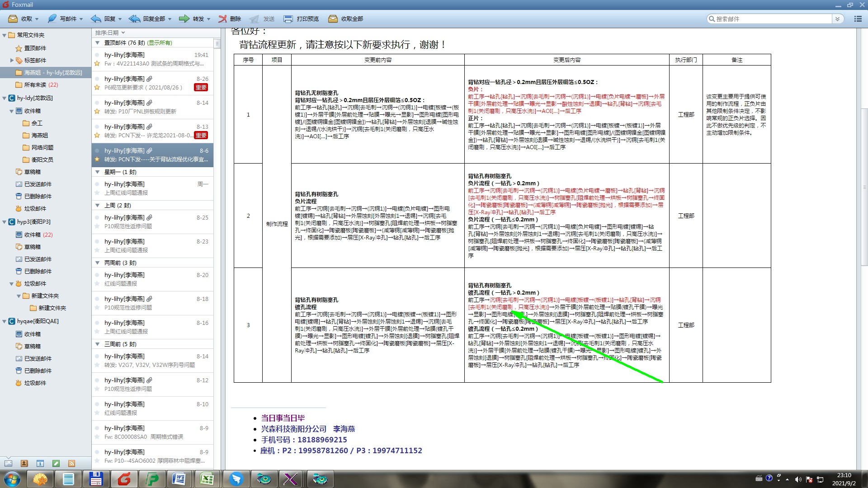Open the notes view icon at bottom

click(x=56, y=463)
